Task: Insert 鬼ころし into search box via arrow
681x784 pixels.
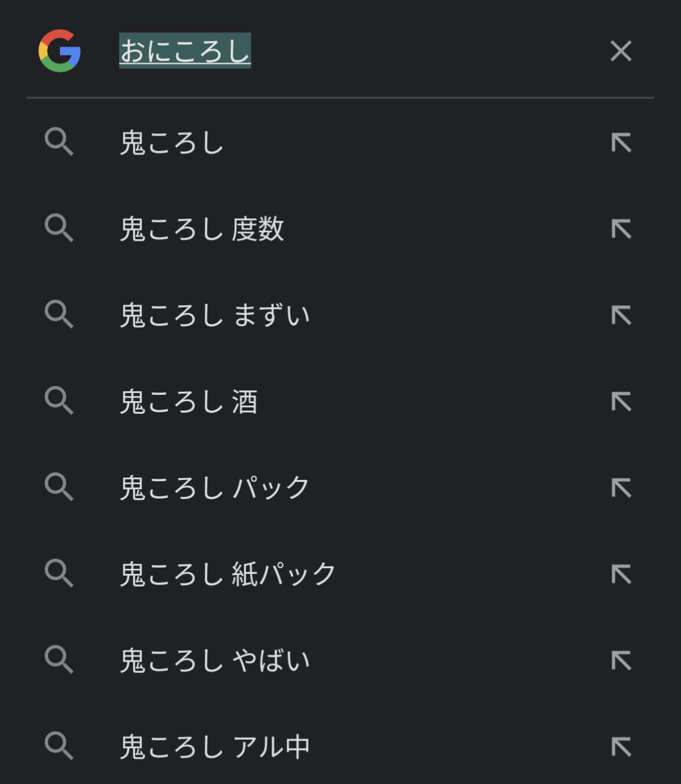Action: coord(622,143)
